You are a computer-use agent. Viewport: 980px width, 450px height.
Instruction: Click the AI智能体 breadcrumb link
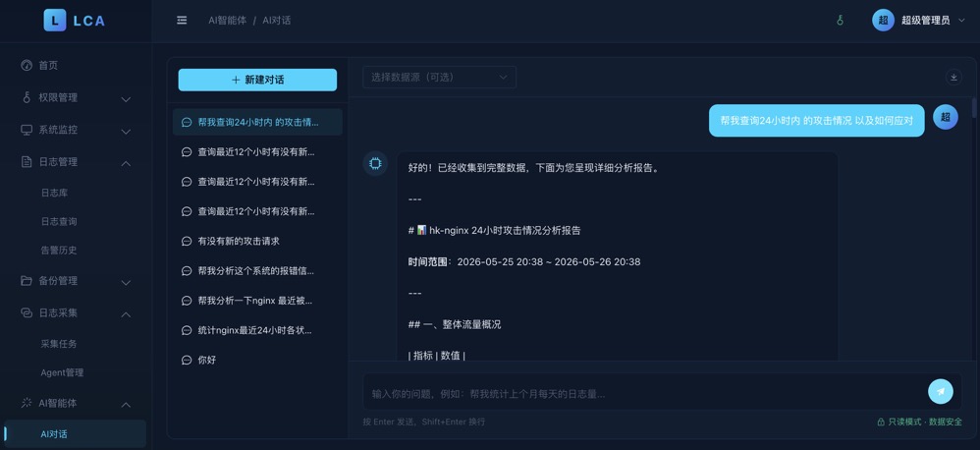coord(228,21)
